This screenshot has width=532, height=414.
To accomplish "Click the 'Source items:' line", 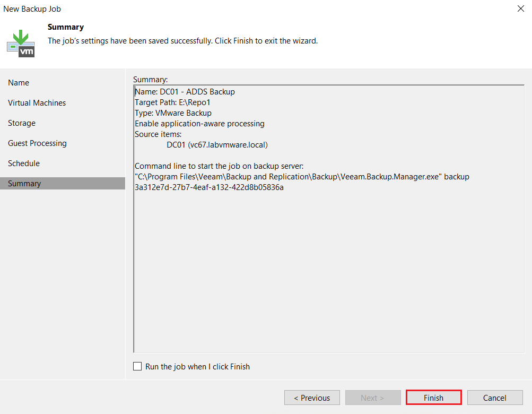I will [158, 134].
